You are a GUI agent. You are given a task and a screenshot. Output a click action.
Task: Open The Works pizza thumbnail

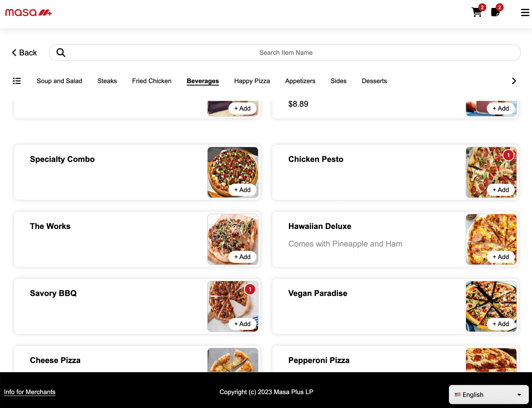(233, 239)
